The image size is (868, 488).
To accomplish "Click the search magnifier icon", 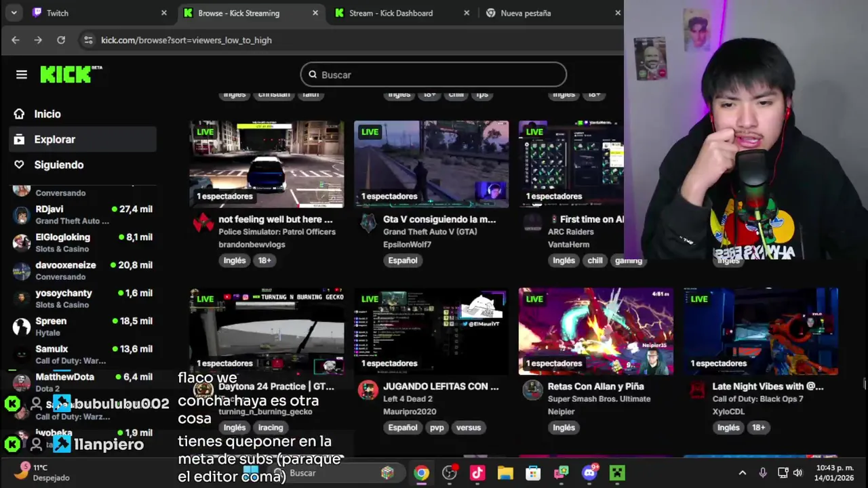I will (313, 75).
